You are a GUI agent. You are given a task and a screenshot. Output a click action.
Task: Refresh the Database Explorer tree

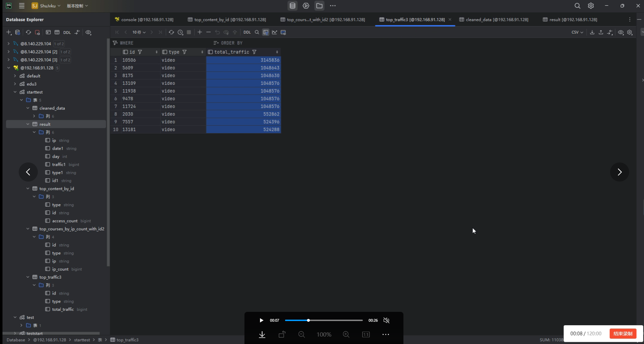click(x=28, y=32)
